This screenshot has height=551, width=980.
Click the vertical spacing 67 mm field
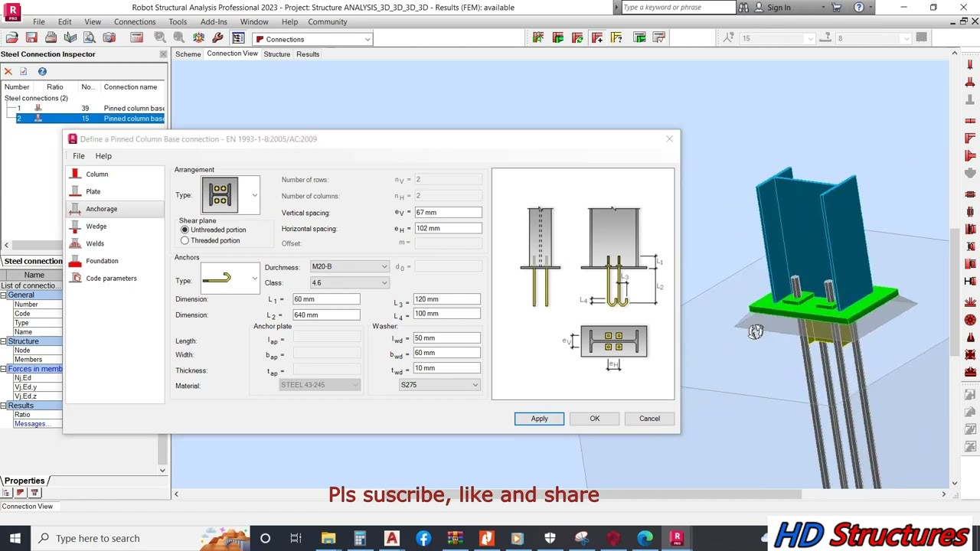coord(448,213)
